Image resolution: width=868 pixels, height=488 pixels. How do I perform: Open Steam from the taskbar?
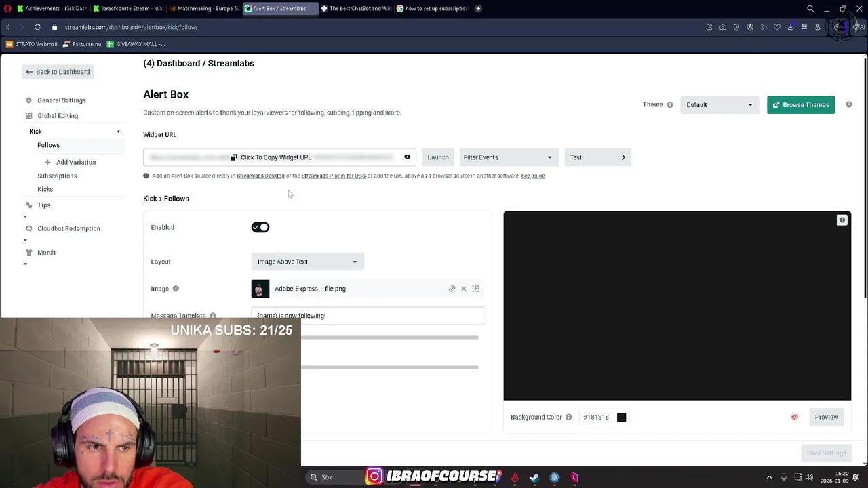(534, 477)
